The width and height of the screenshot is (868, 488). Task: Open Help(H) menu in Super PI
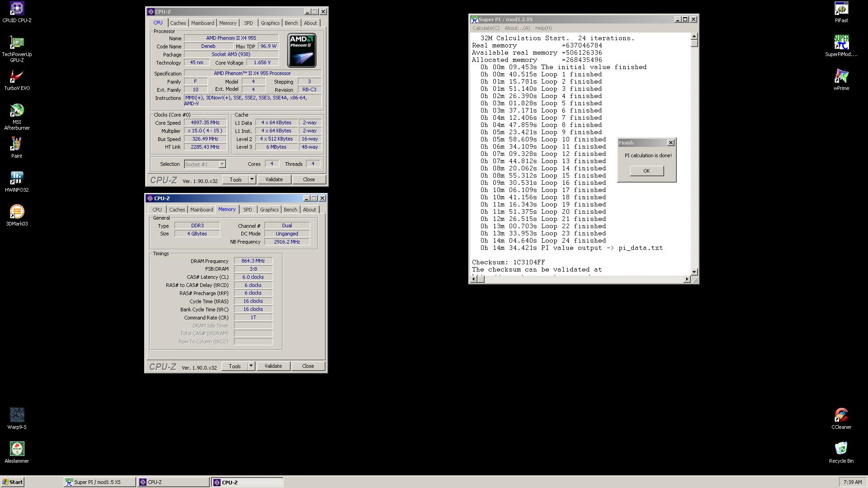543,28
